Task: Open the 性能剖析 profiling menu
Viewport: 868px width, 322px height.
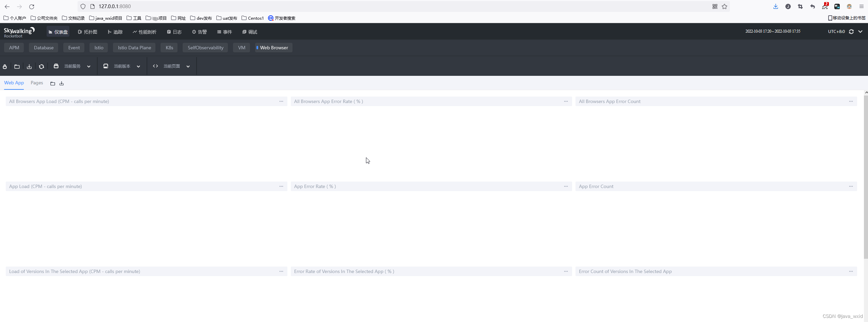Action: point(145,32)
